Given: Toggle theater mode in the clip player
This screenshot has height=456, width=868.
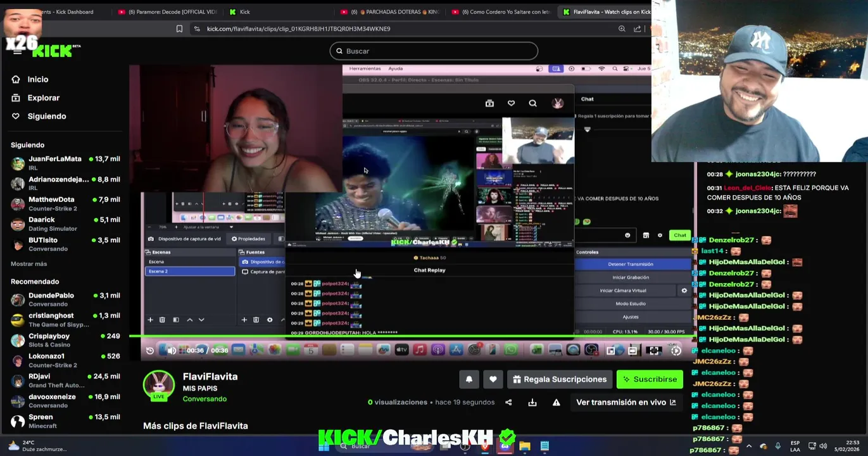Looking at the screenshot, I should point(632,350).
